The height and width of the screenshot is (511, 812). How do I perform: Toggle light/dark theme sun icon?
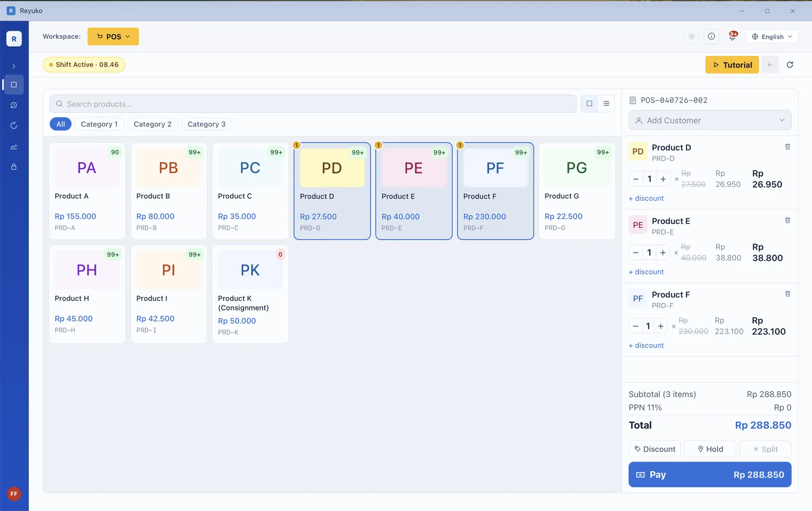click(691, 37)
